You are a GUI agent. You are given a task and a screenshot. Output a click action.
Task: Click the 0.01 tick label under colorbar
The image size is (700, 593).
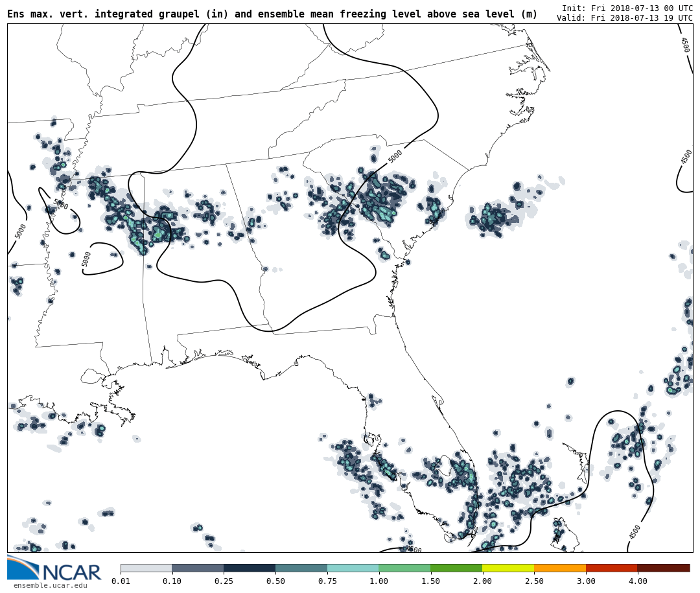(121, 581)
